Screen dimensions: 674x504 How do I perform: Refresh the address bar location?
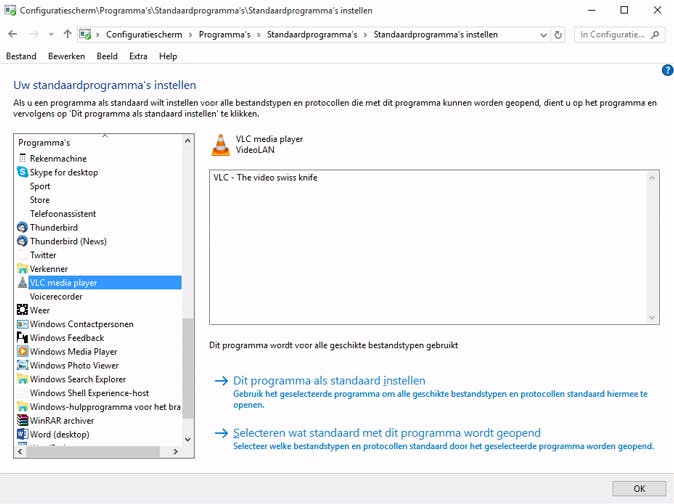pyautogui.click(x=558, y=35)
